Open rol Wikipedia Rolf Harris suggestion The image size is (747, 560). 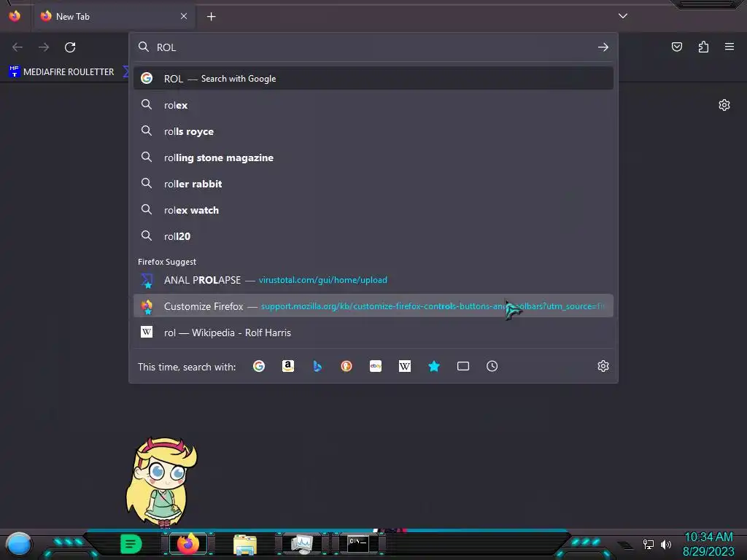(373, 332)
